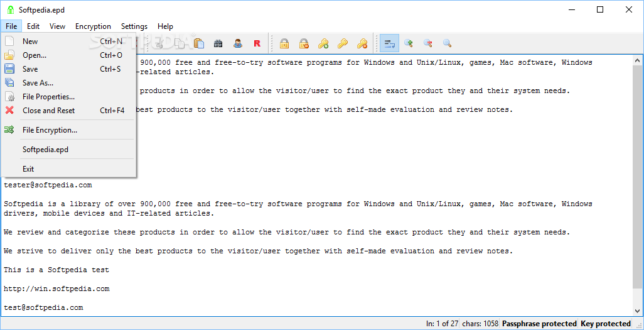
Task: Select Save As... menu entry
Action: tap(68, 83)
